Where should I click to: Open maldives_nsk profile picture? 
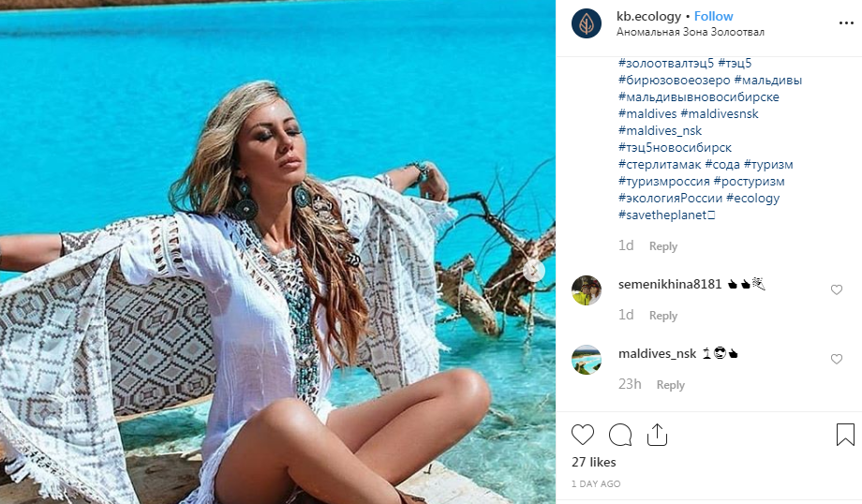pos(587,360)
